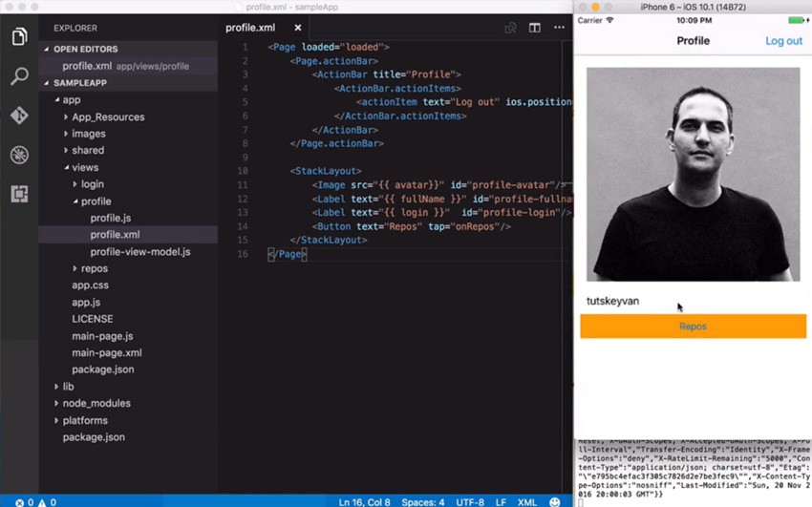
Task: Open profile.xml under Open Editors
Action: 128,66
